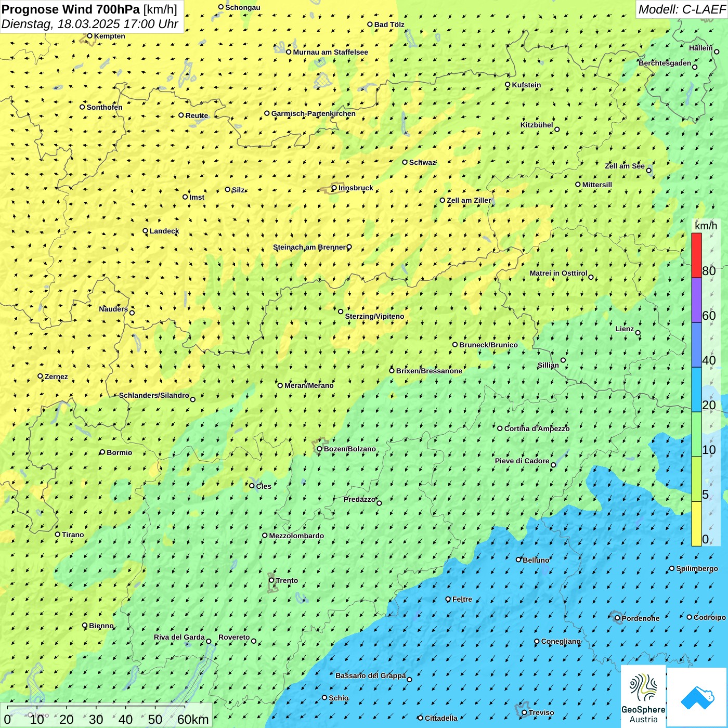Click the Bad Tölz label
Image resolution: width=728 pixels, height=728 pixels.
[x=389, y=24]
